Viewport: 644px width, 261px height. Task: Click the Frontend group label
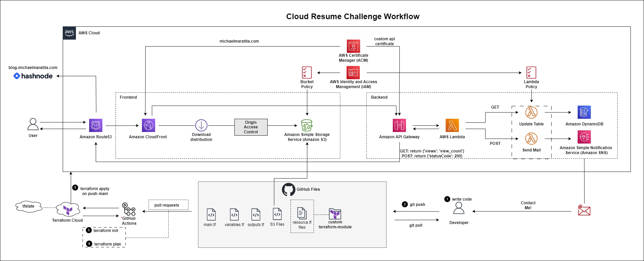tap(128, 97)
